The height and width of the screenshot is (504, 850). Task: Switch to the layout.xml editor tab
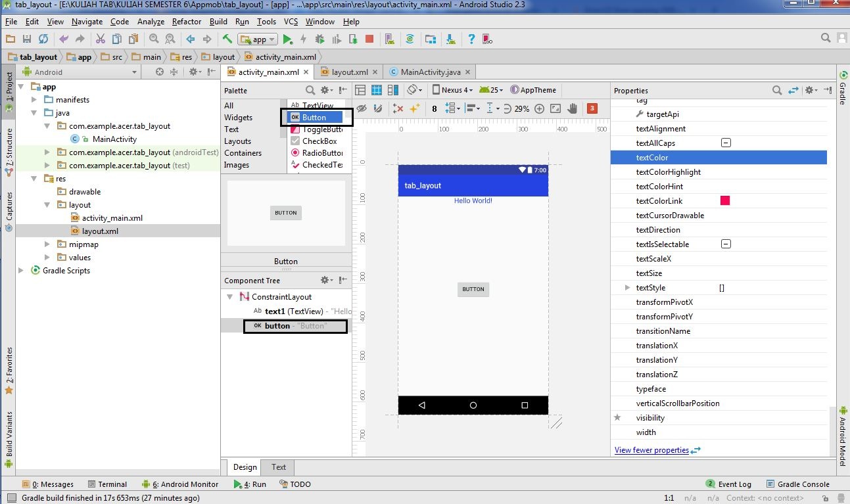(x=349, y=72)
